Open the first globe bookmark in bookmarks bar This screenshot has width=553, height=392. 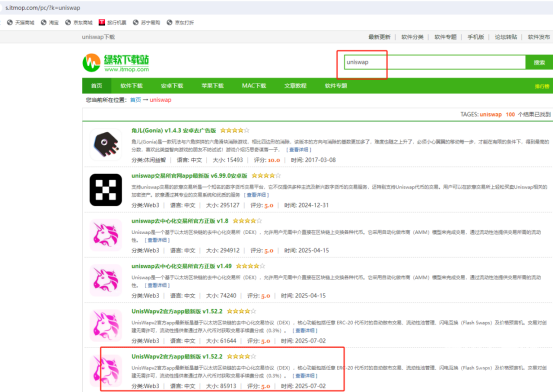pos(10,22)
